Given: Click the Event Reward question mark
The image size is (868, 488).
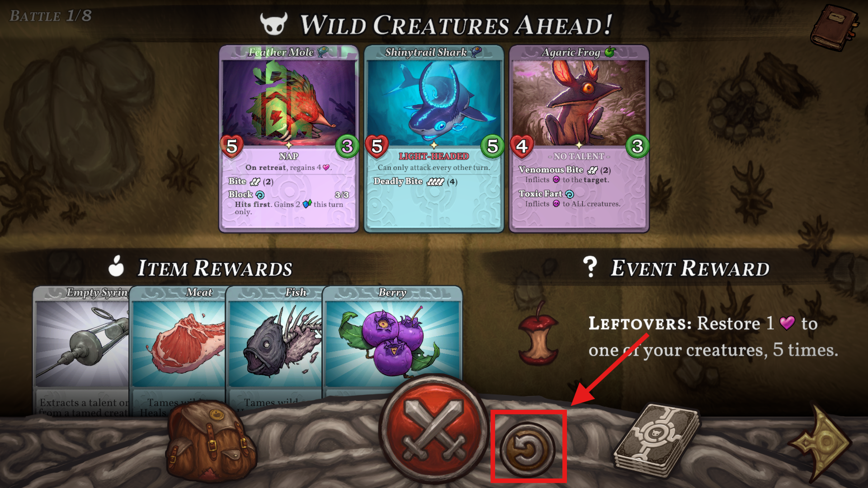Looking at the screenshot, I should [590, 267].
